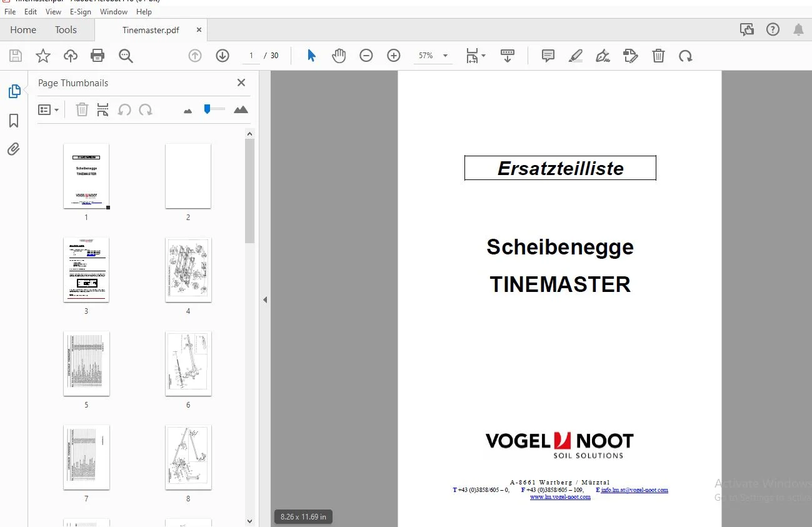Activate the Hand pan tool
Screen dimensions: 812x527
click(339, 56)
